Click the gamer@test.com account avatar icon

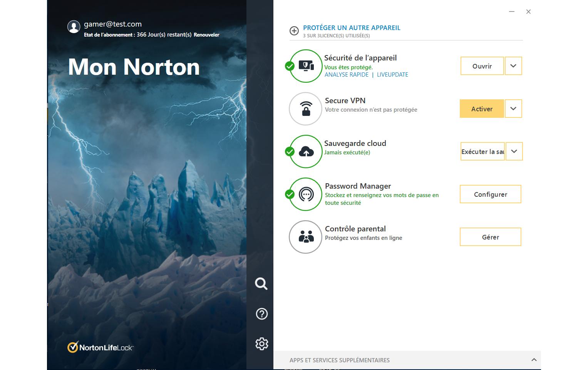tap(74, 27)
